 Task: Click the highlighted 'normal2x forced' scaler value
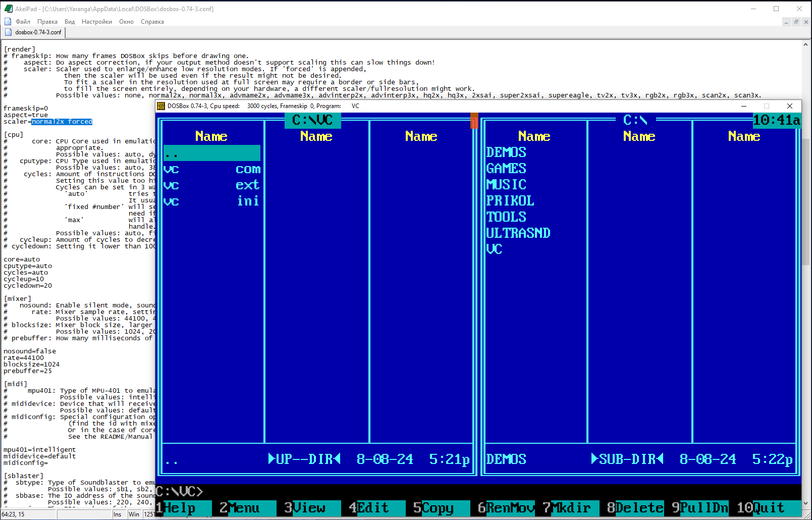pyautogui.click(x=62, y=122)
